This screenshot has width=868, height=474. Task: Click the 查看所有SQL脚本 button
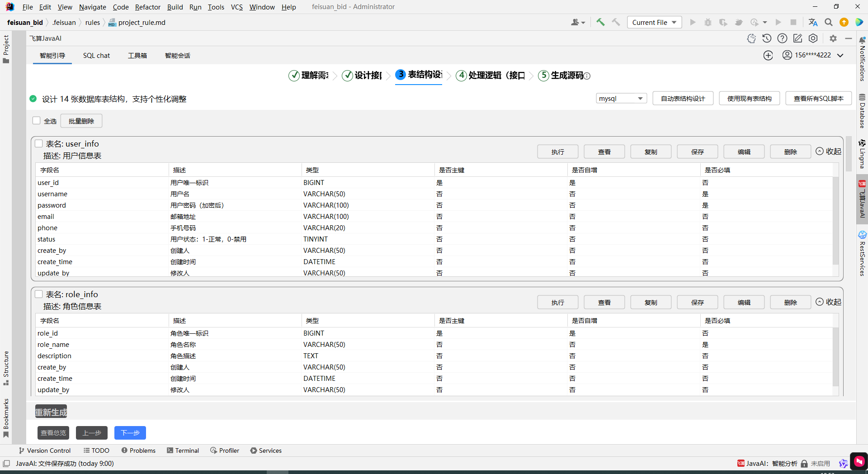click(x=819, y=99)
